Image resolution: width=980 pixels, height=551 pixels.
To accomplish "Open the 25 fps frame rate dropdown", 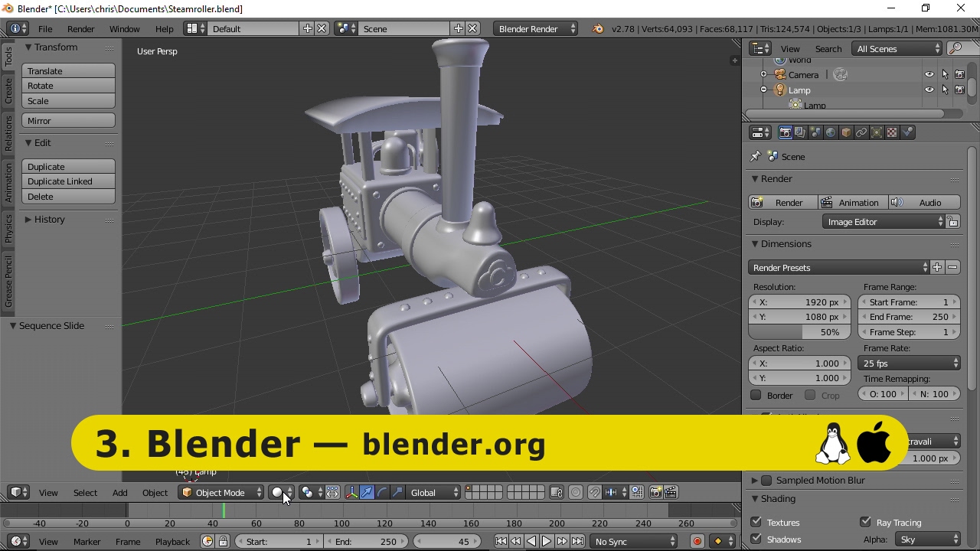I will pyautogui.click(x=910, y=363).
